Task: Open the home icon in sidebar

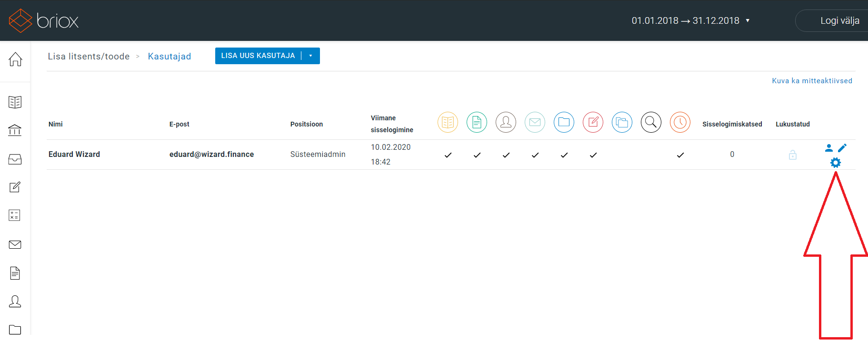Action: point(15,59)
